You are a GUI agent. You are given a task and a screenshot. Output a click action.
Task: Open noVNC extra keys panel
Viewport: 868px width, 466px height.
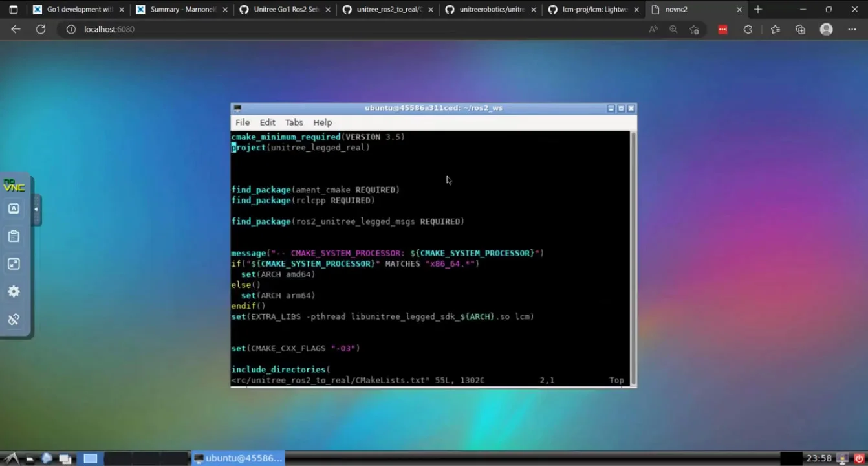tap(14, 208)
